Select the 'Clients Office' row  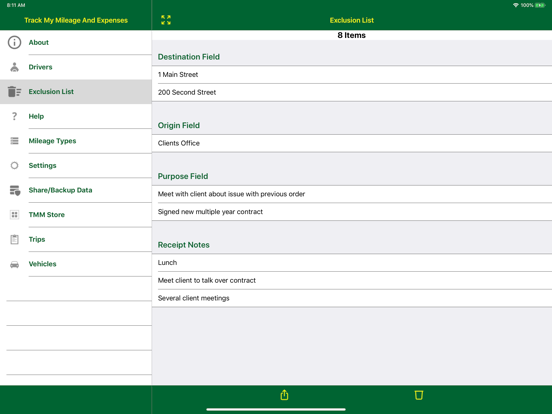pos(352,143)
